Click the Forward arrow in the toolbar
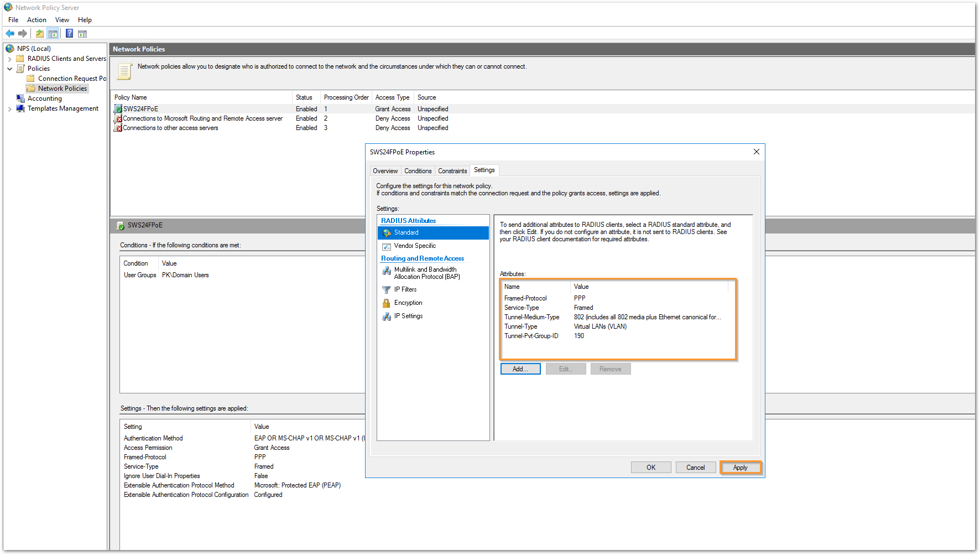 pos(23,34)
